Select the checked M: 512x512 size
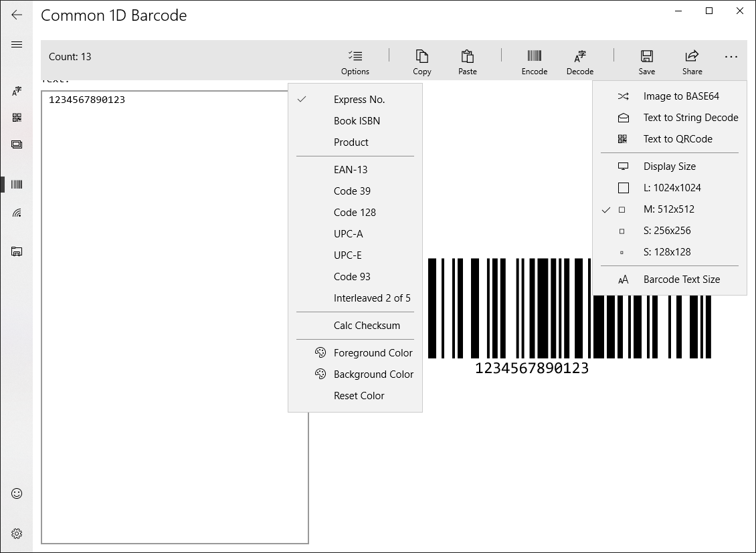Screen dimensions: 756x553 click(x=670, y=209)
